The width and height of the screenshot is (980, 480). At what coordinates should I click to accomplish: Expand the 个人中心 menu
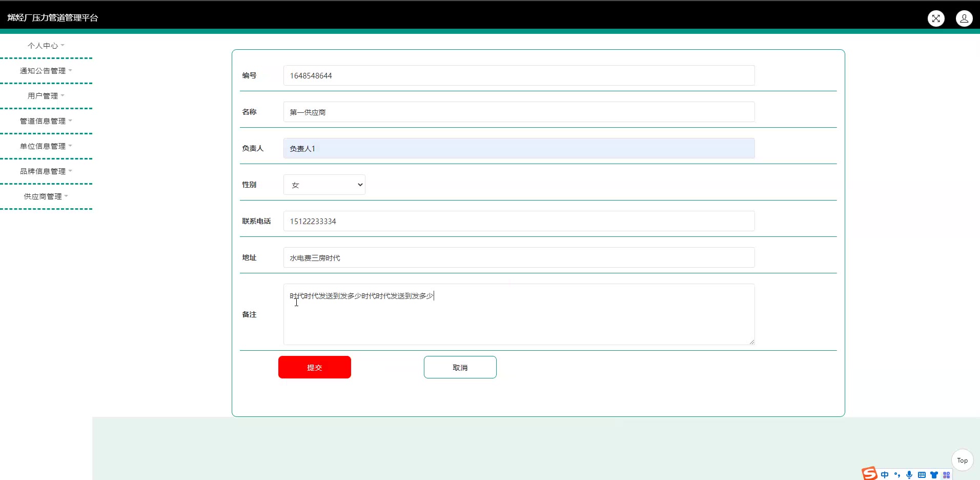[x=46, y=46]
